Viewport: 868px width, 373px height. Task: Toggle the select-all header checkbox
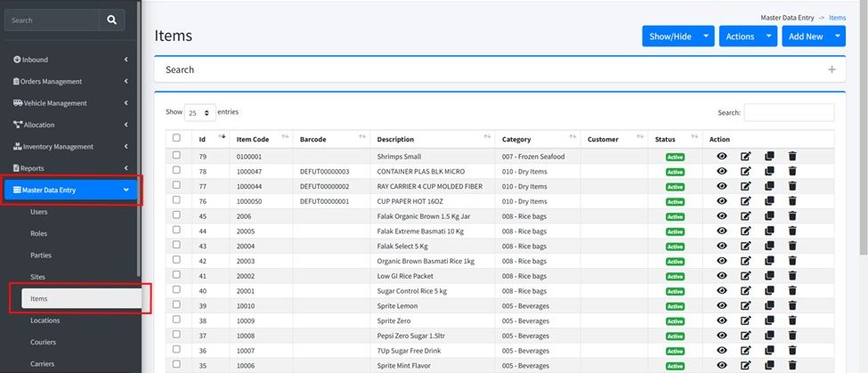[x=176, y=138]
